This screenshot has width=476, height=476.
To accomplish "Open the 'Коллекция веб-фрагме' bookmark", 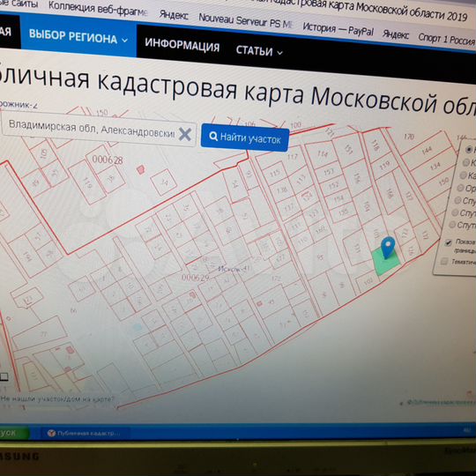I will [x=98, y=9].
